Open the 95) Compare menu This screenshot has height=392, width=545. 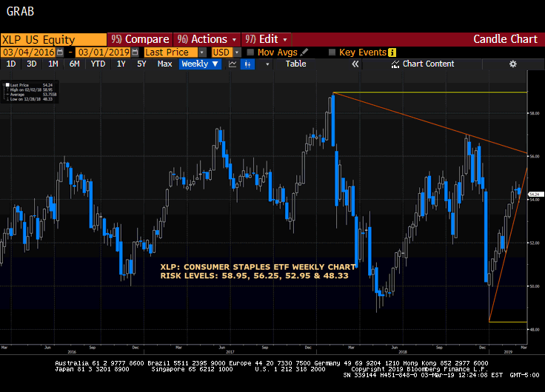[x=140, y=39]
